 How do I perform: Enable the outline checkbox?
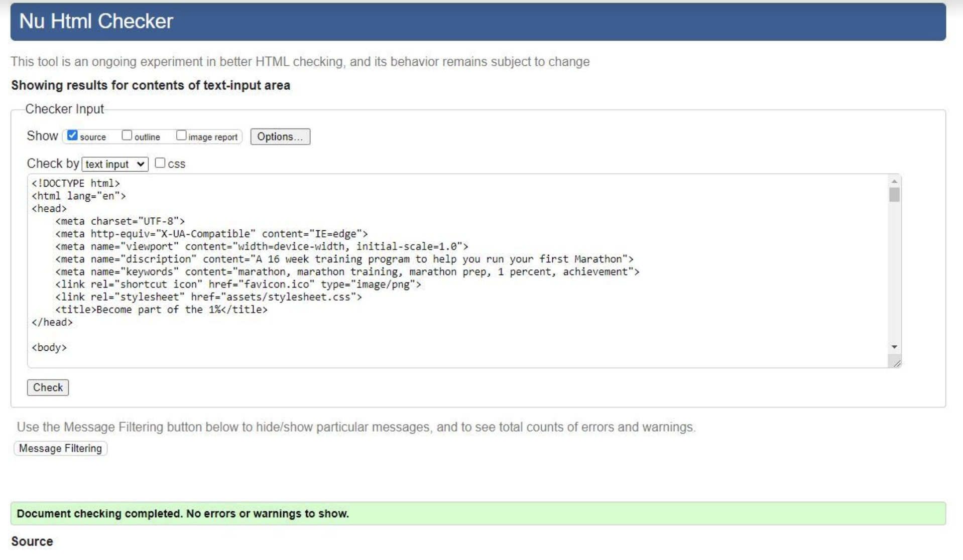[127, 135]
